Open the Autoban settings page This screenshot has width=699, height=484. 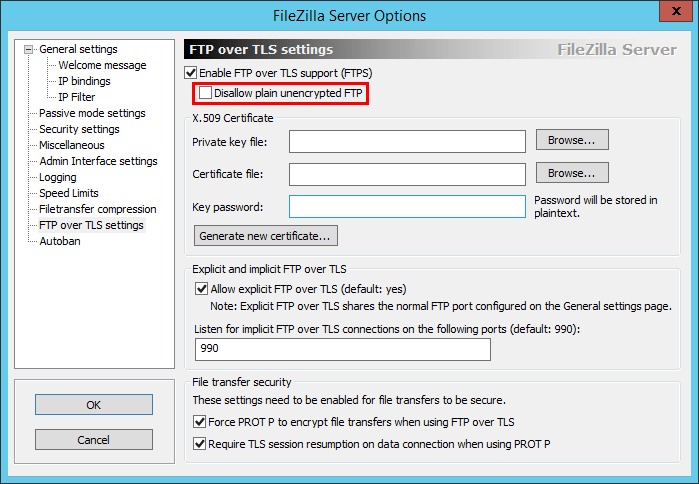click(60, 241)
